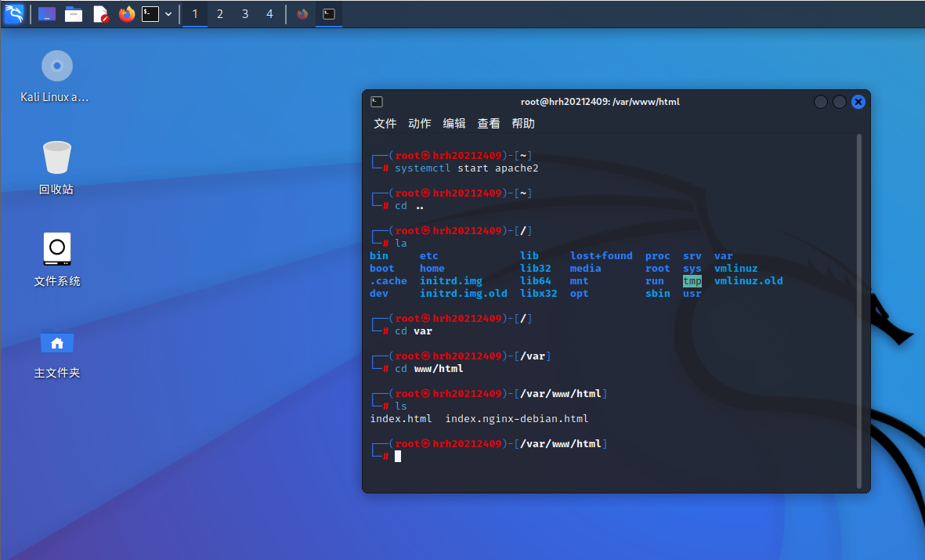925x560 pixels.
Task: Launch the text editor from the panel
Action: click(100, 14)
